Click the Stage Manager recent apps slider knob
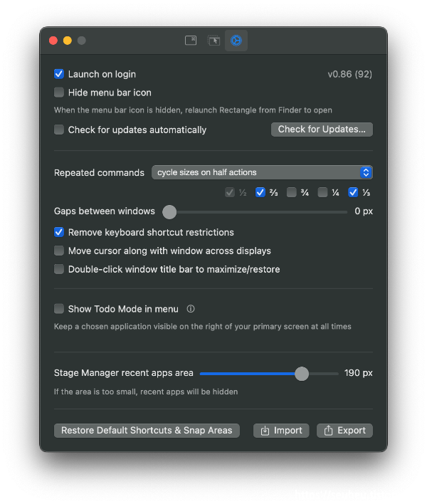Viewport: 427px width, 504px height. (302, 374)
